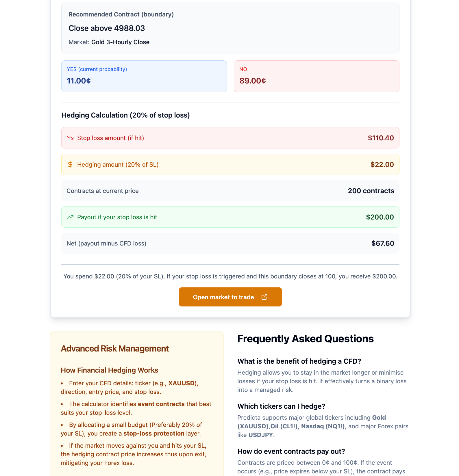Click the Net payout minus CFD loss row
The image size is (459, 476).
(x=230, y=243)
